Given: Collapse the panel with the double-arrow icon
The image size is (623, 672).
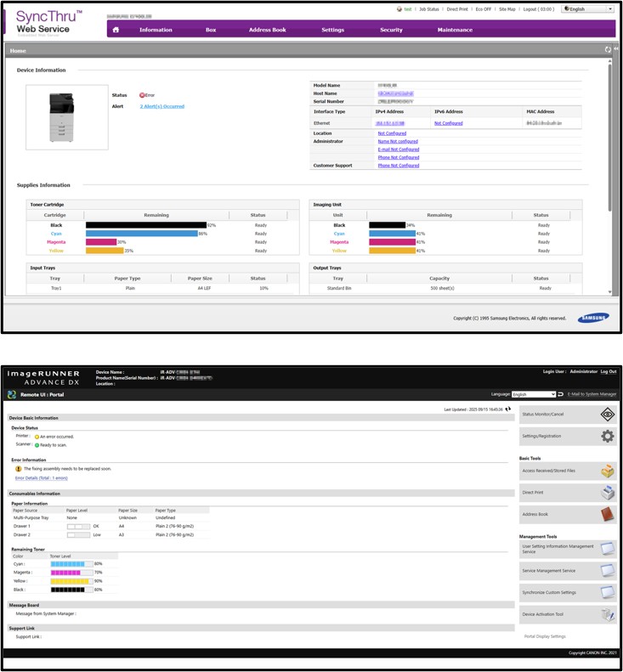Looking at the screenshot, I should [x=615, y=50].
